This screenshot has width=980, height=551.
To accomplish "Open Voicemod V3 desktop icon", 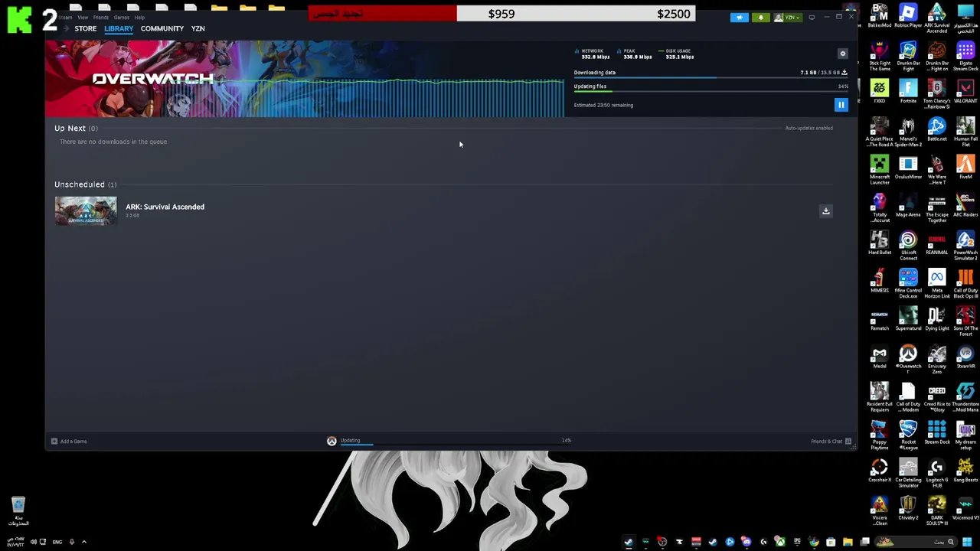I will (x=965, y=508).
